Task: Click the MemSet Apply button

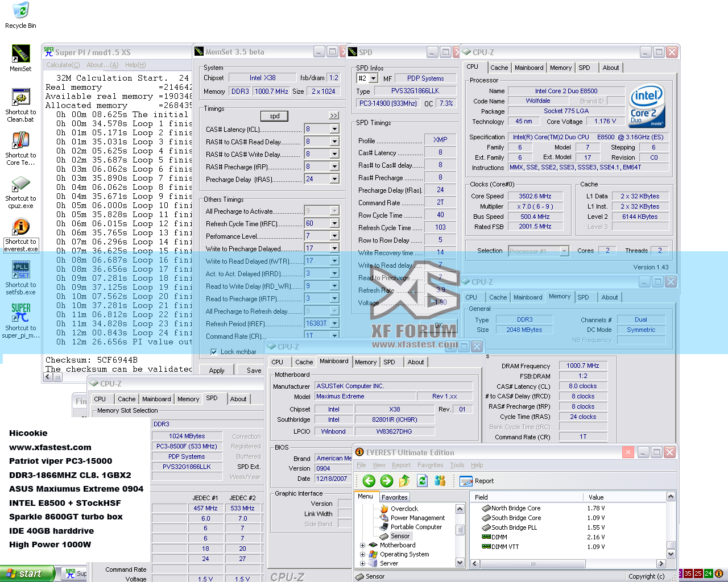Action: click(217, 371)
